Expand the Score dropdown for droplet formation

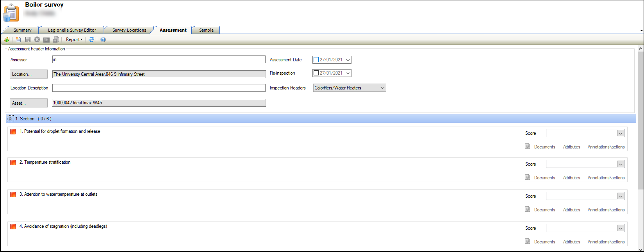pyautogui.click(x=620, y=134)
